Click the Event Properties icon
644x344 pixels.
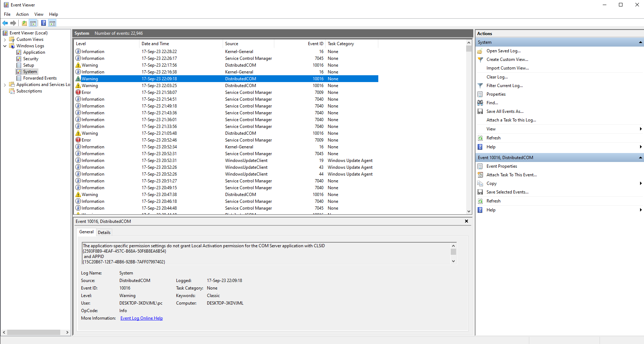point(480,166)
